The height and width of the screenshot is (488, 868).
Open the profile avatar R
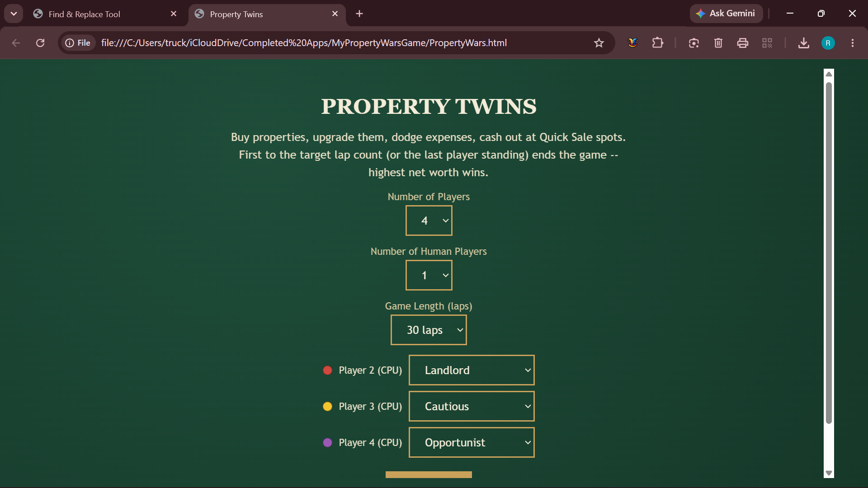pyautogui.click(x=828, y=43)
